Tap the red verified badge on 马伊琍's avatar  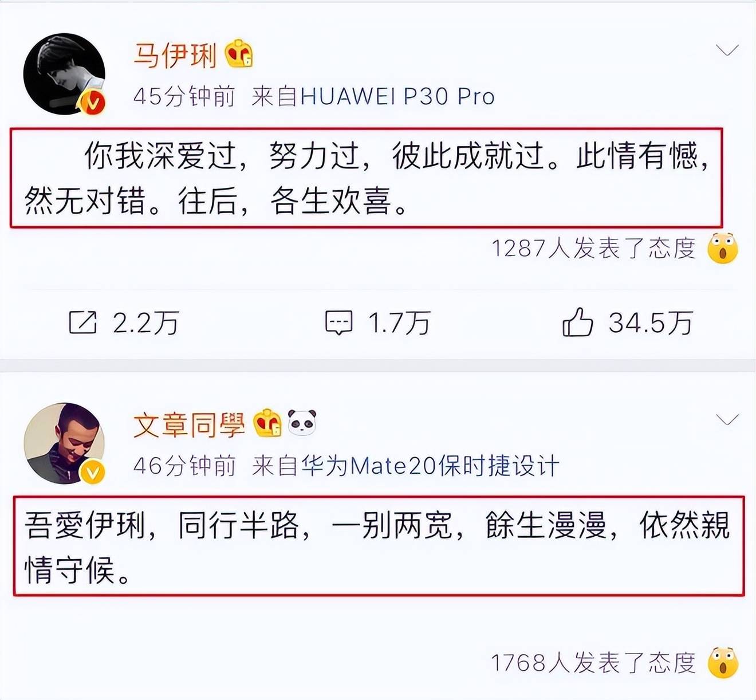[x=93, y=103]
